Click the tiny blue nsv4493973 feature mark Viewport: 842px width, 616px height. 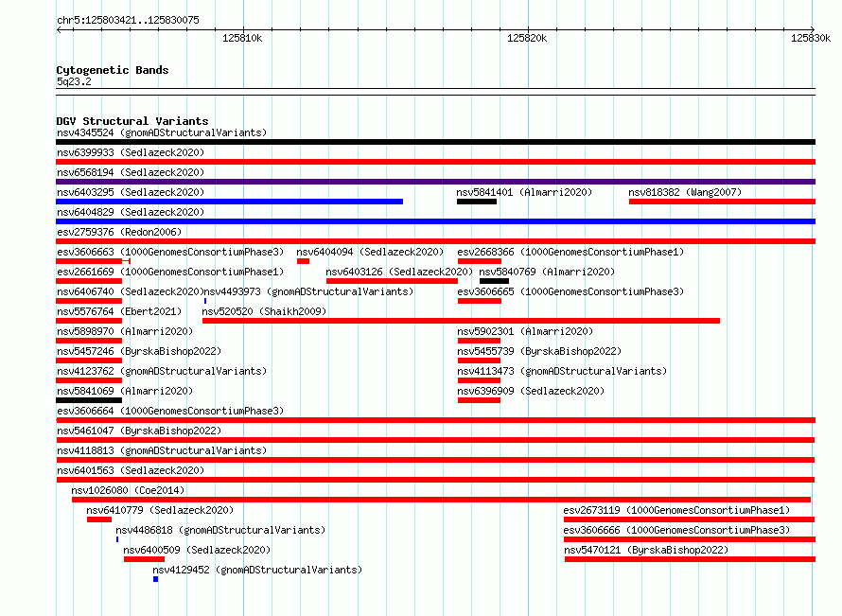[205, 301]
